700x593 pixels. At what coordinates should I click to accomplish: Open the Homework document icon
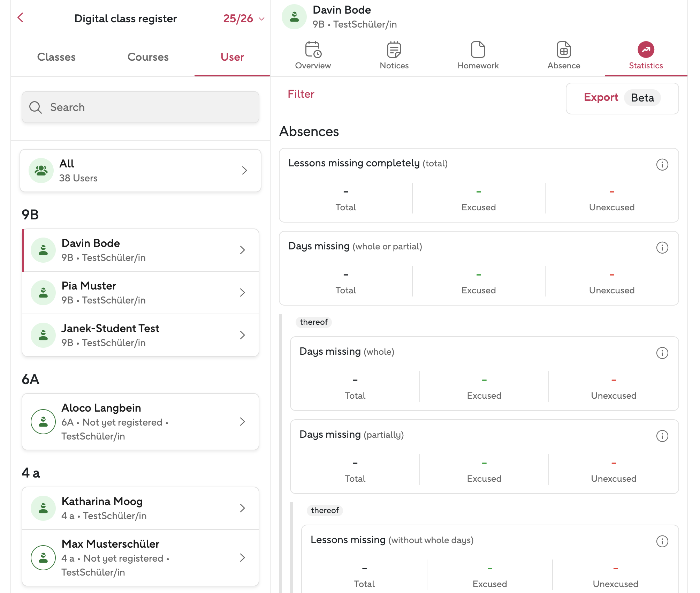pos(478,50)
